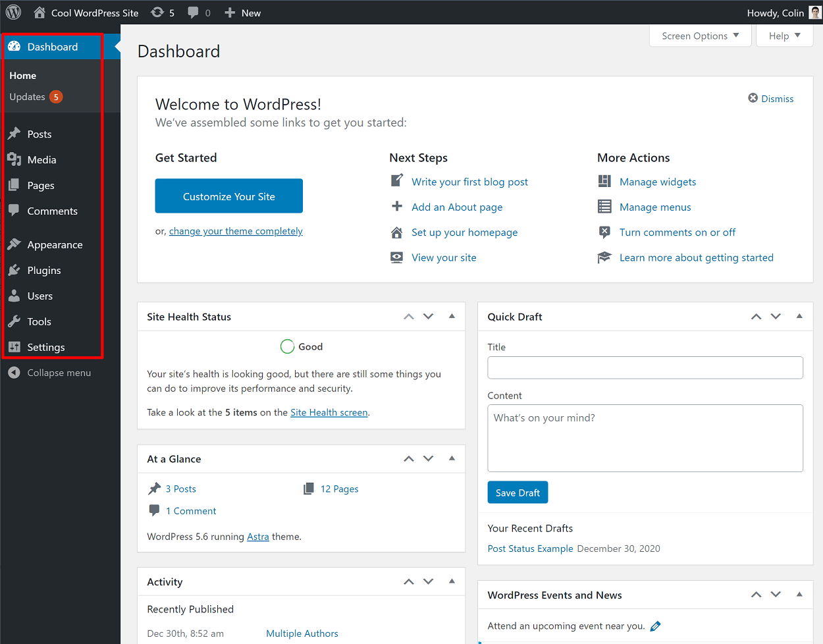Click the home icon beside Cool WordPress Site
Screen dimensions: 823x644
(40, 13)
